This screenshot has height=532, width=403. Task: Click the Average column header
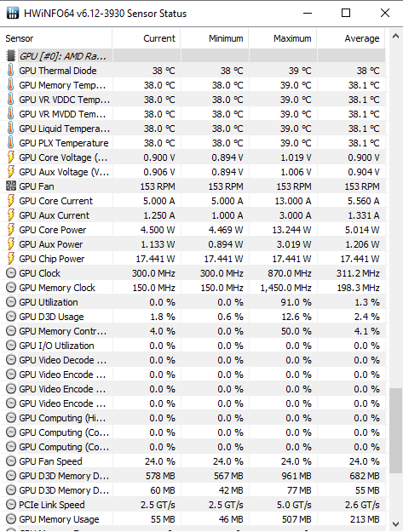pos(351,38)
